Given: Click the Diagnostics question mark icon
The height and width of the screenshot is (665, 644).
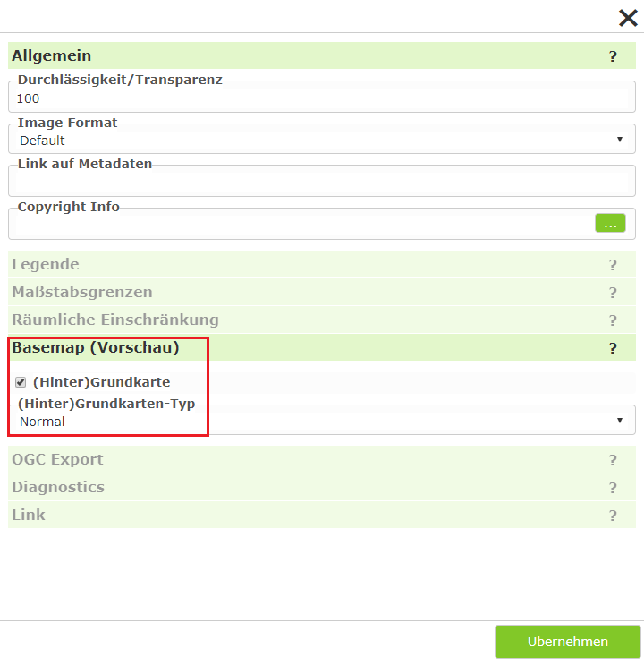Looking at the screenshot, I should click(x=613, y=487).
